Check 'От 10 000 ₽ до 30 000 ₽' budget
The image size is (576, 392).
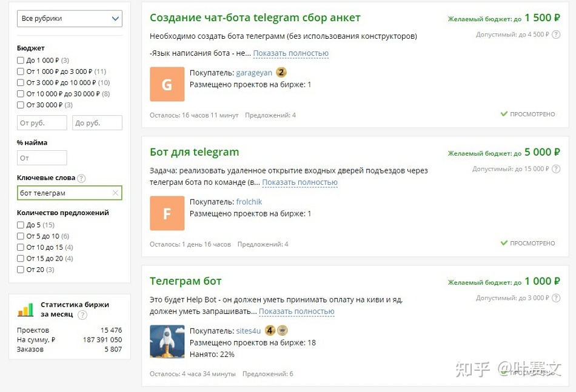pos(21,93)
